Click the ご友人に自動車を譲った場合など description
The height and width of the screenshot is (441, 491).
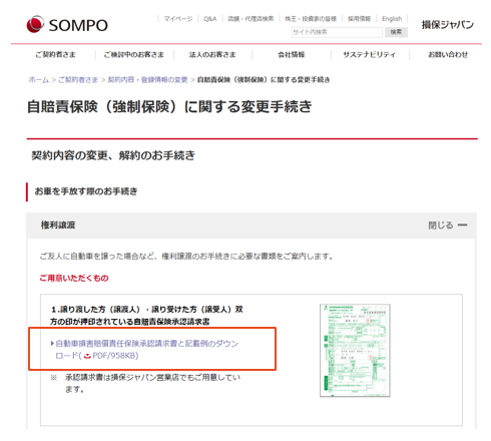pyautogui.click(x=186, y=256)
